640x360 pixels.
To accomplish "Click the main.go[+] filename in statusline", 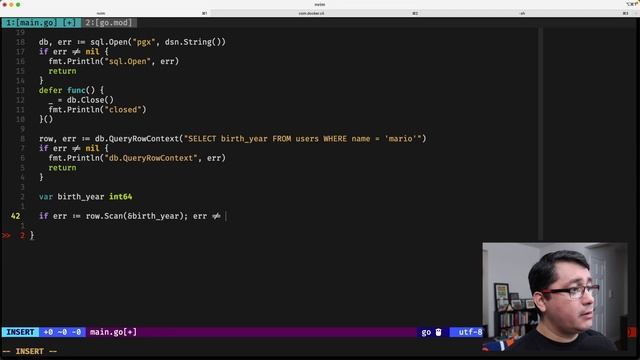I will coord(113,332).
